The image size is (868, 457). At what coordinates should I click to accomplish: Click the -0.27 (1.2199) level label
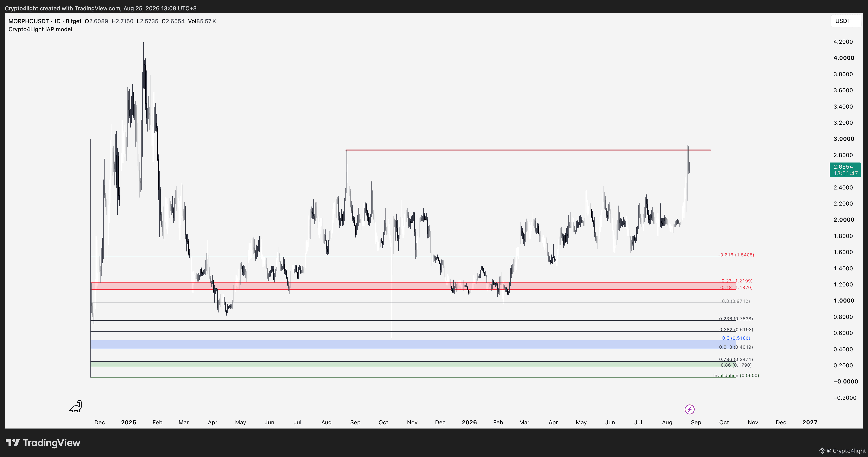736,281
